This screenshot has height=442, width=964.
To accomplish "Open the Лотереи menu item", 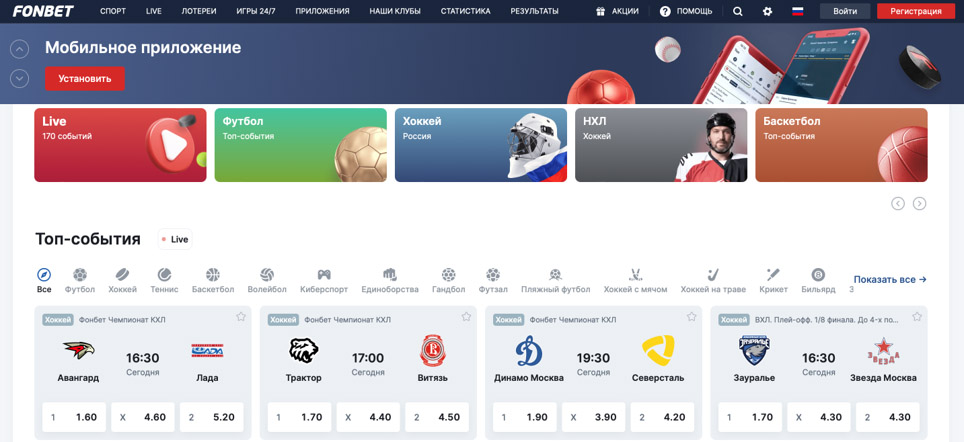I will (199, 11).
